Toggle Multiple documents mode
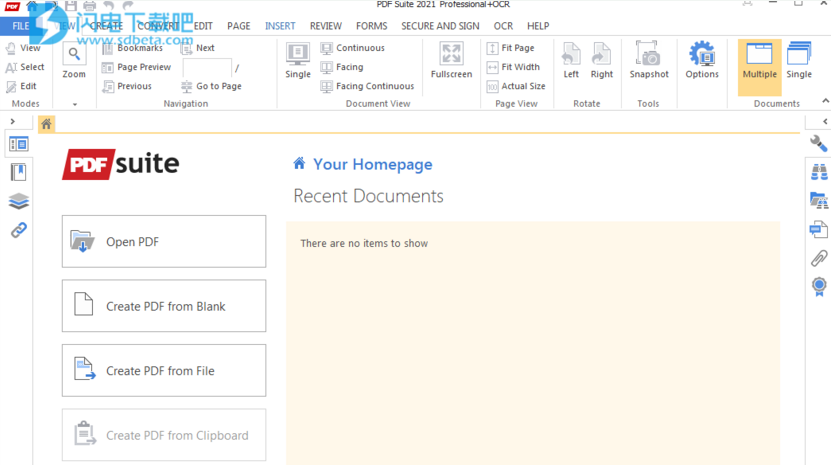The width and height of the screenshot is (831, 465). 759,67
